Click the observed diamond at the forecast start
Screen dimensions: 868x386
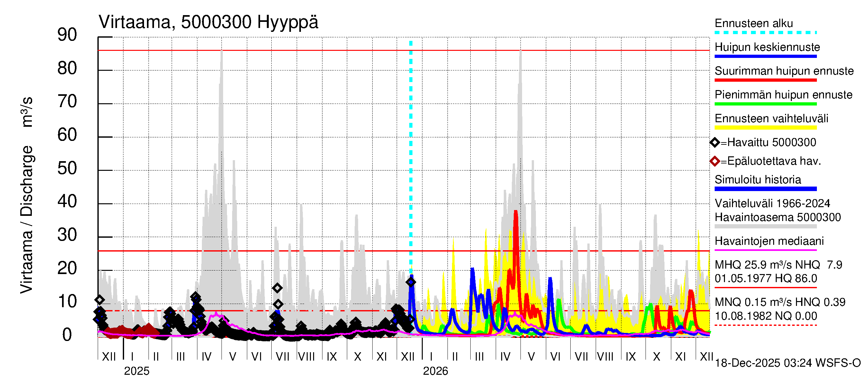(x=411, y=282)
